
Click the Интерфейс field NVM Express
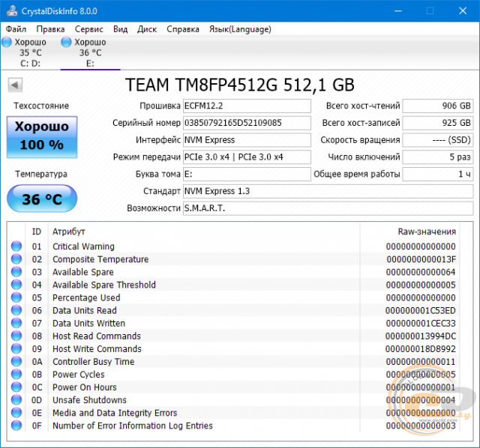(x=247, y=140)
